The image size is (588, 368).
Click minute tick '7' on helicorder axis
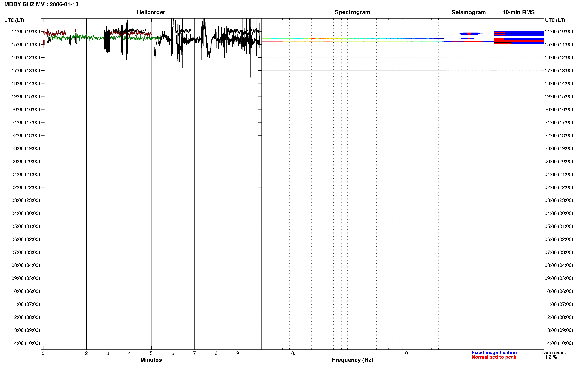(195, 353)
